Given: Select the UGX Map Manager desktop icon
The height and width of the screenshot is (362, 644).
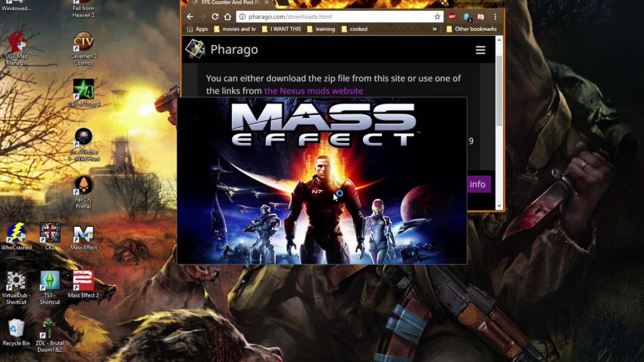Looking at the screenshot, I should [16, 49].
